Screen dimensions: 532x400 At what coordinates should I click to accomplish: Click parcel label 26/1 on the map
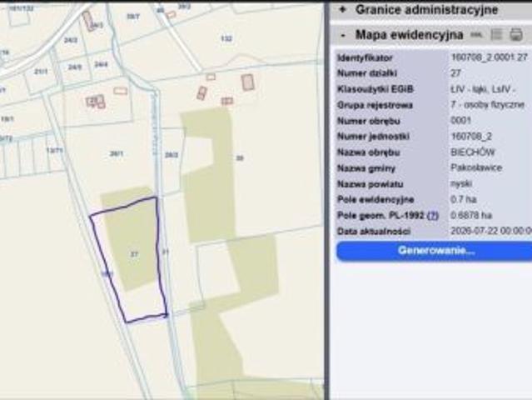click(117, 154)
